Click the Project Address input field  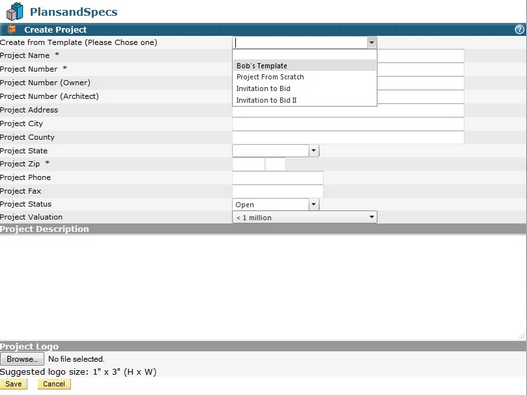click(348, 111)
